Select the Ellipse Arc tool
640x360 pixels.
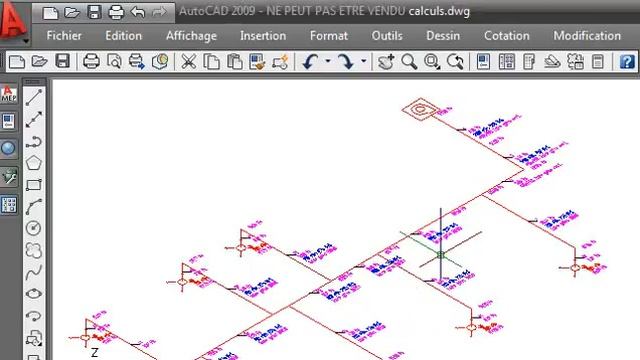click(x=34, y=316)
